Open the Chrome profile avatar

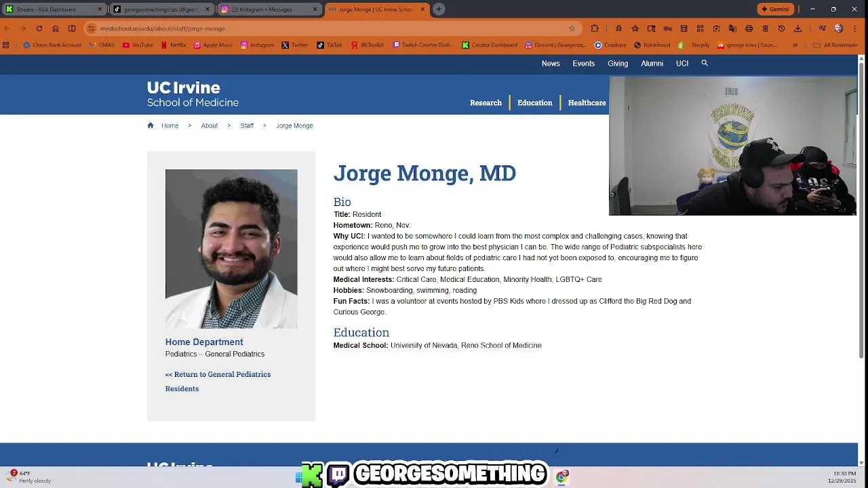(839, 28)
